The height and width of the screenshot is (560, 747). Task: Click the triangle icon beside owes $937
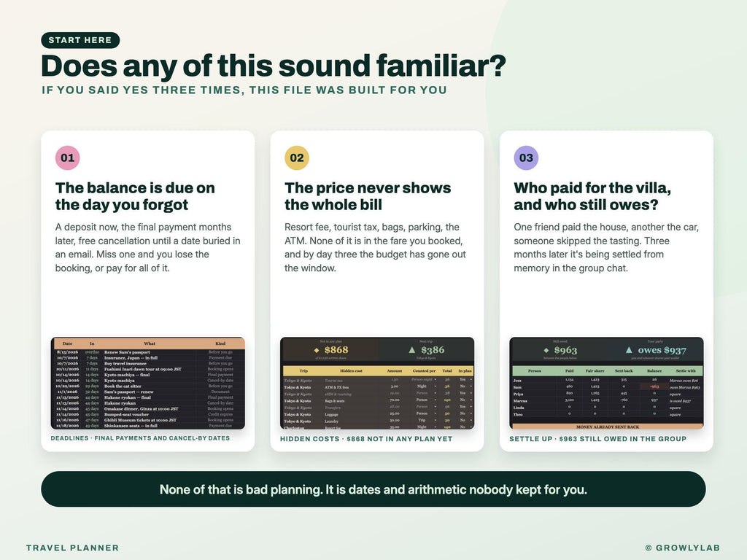[x=629, y=350]
